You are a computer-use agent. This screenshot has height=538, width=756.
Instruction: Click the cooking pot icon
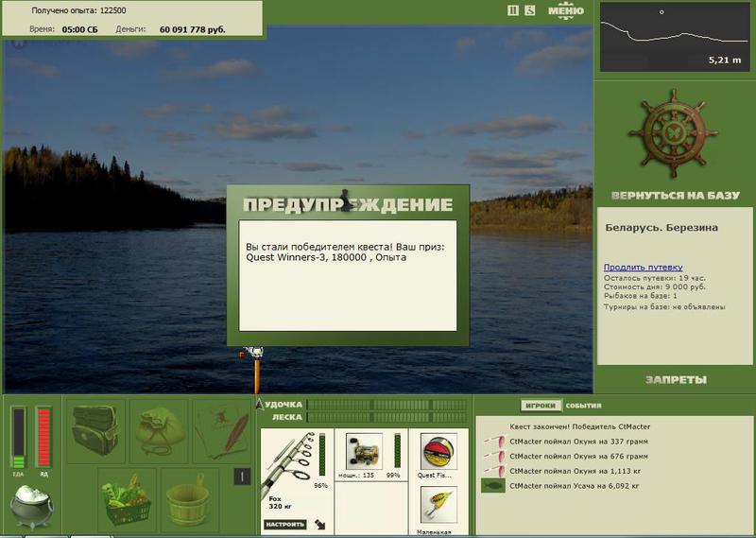[32, 506]
